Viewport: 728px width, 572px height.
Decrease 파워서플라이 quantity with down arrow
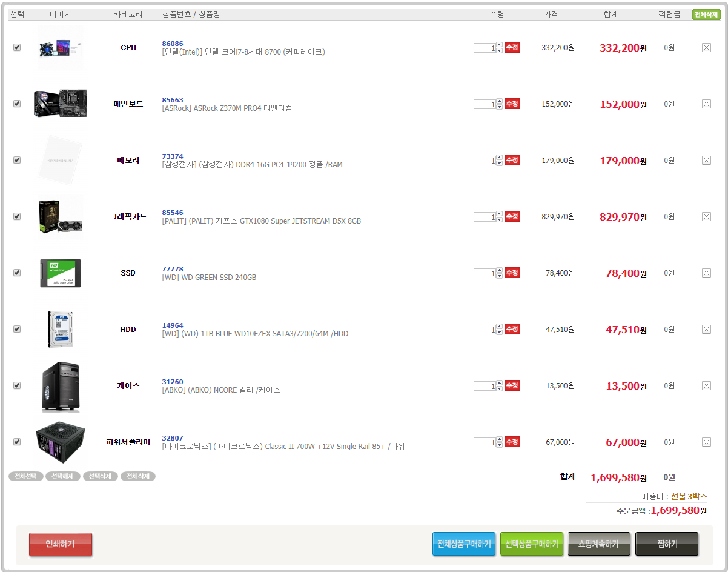499,445
